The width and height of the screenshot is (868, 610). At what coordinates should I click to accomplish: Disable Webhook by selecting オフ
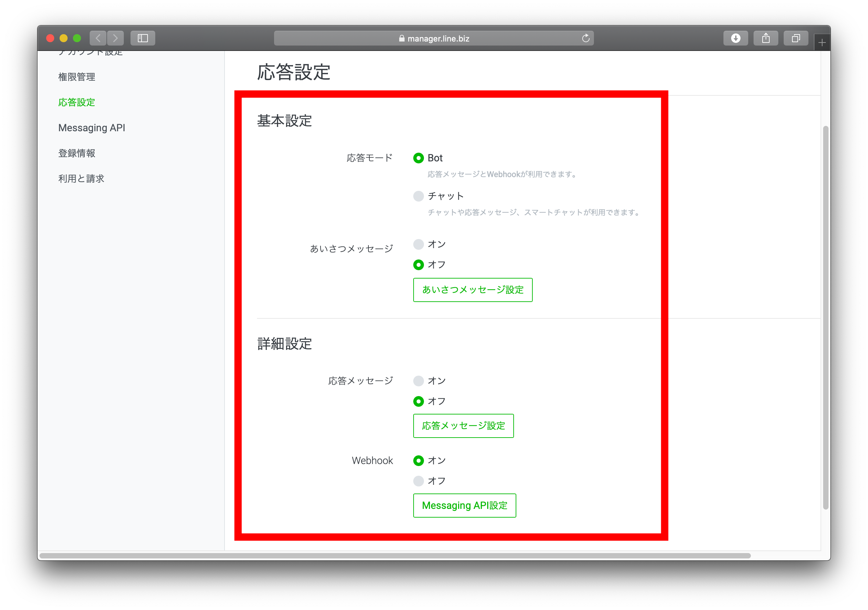(x=419, y=481)
